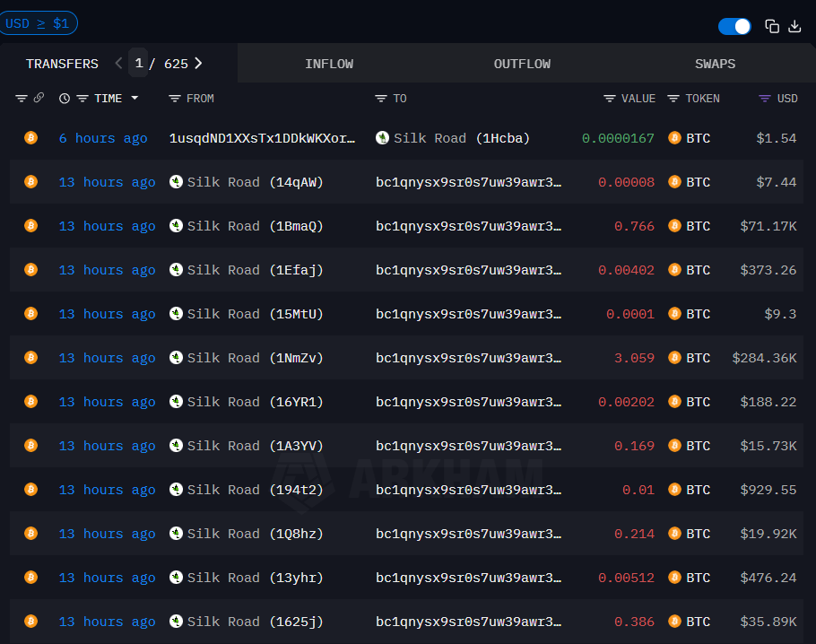Click the copy icon at top right

coord(771,26)
